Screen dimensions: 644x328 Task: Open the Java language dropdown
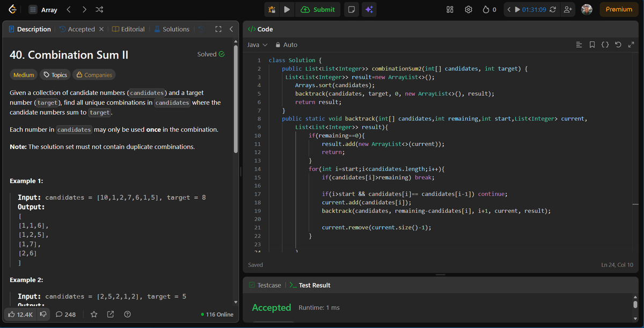(257, 45)
